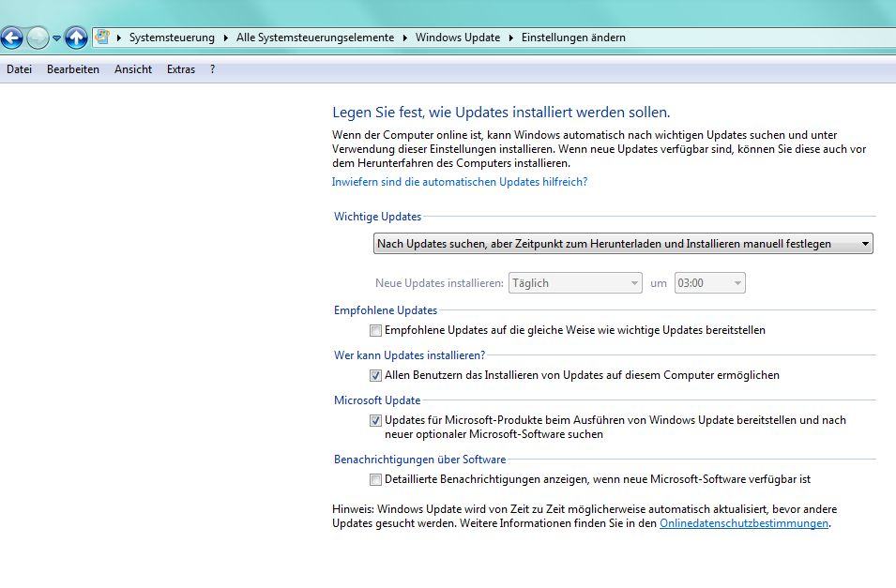The image size is (896, 588).
Task: Uncheck Allen Benutzern das Installieren von Updates
Action: (375, 375)
